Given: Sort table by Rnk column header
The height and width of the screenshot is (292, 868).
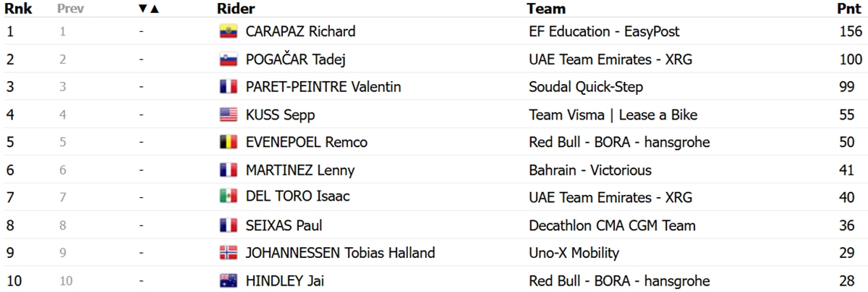Looking at the screenshot, I should (x=17, y=9).
